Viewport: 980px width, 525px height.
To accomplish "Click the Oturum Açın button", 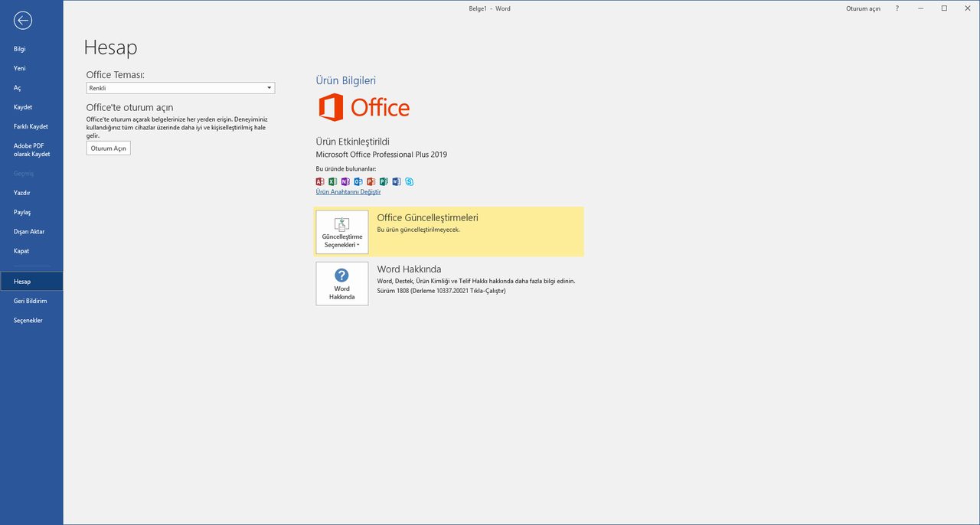I will [109, 148].
